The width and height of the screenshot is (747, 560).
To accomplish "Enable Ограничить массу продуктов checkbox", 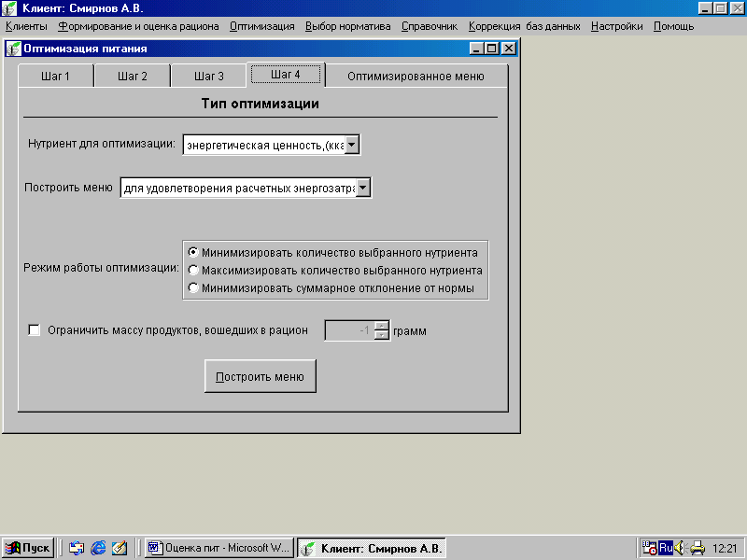I will tap(35, 330).
